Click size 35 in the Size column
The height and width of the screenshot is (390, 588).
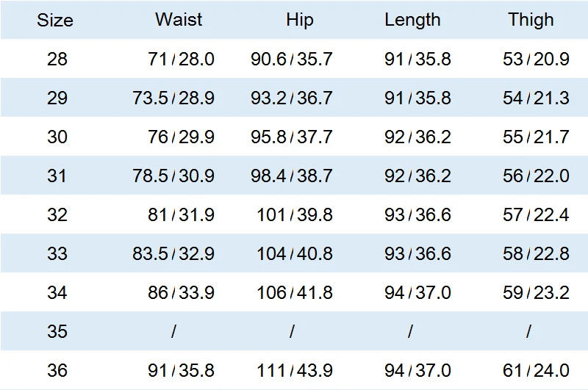[57, 331]
